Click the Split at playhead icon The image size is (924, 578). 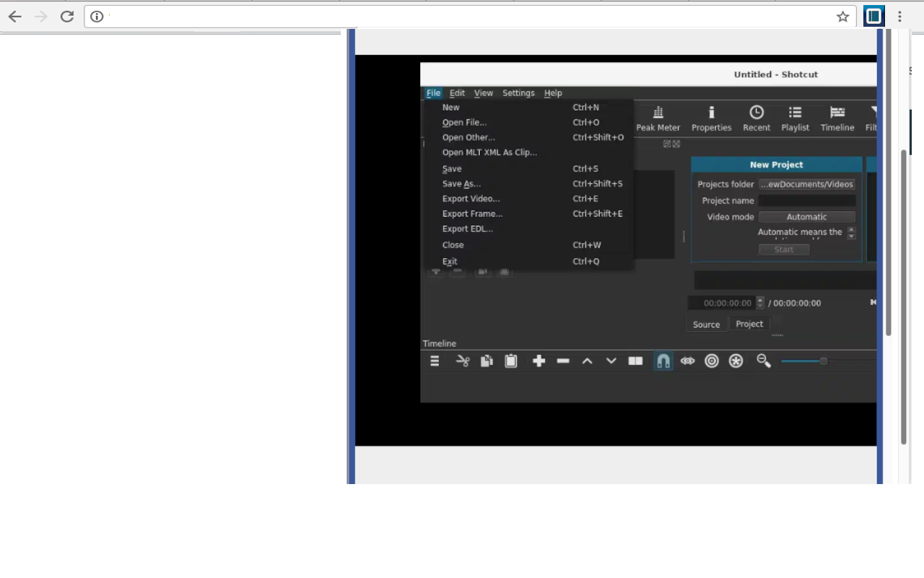coord(635,361)
